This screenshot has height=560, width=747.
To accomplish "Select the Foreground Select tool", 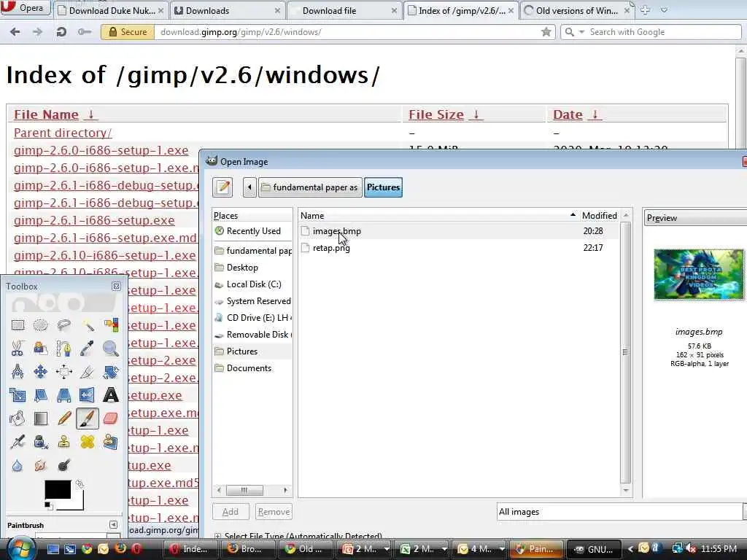I will tap(41, 349).
